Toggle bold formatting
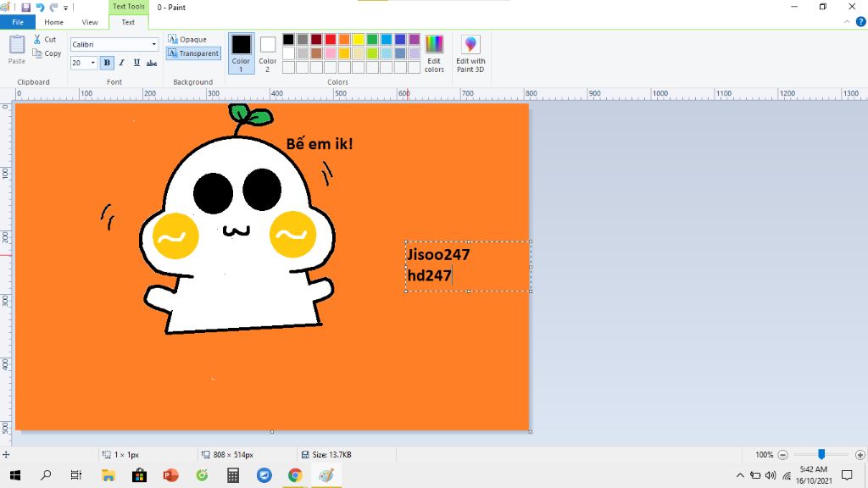 tap(106, 63)
